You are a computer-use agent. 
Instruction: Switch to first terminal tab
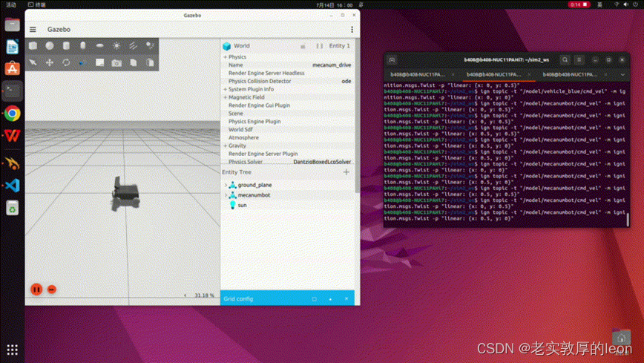coord(418,75)
